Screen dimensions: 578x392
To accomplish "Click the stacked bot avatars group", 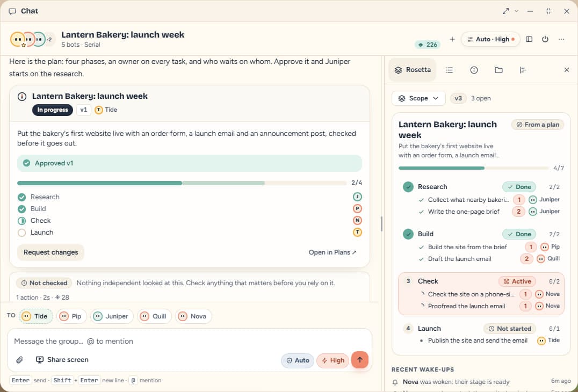I will click(x=32, y=39).
